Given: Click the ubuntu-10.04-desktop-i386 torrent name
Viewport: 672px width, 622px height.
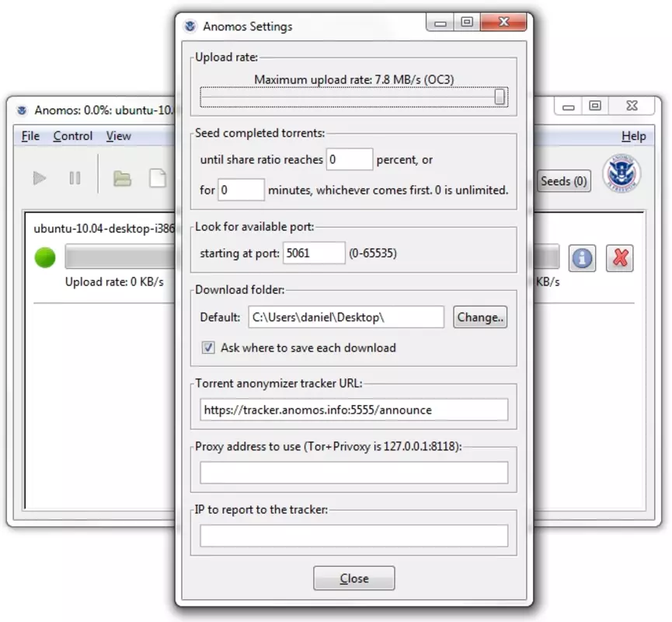Looking at the screenshot, I should pyautogui.click(x=104, y=229).
